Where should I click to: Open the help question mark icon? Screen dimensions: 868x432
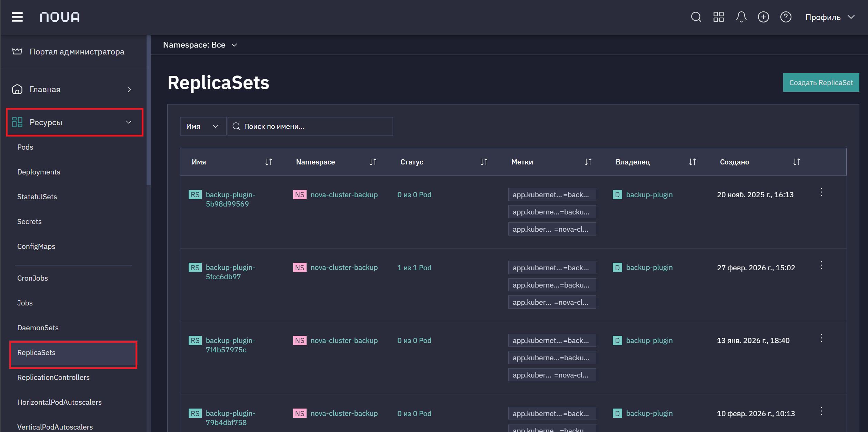coord(786,17)
